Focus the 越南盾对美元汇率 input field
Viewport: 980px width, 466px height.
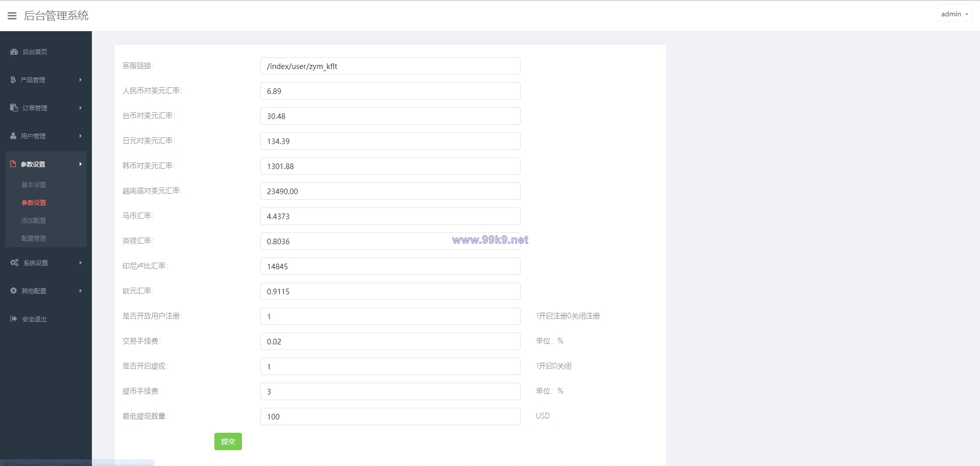tap(390, 191)
